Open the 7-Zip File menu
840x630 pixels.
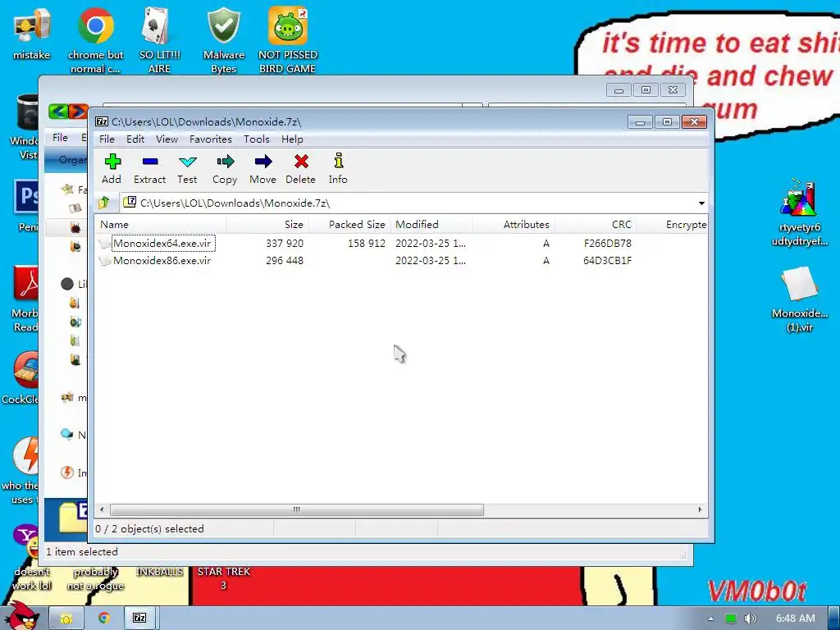[x=107, y=139]
